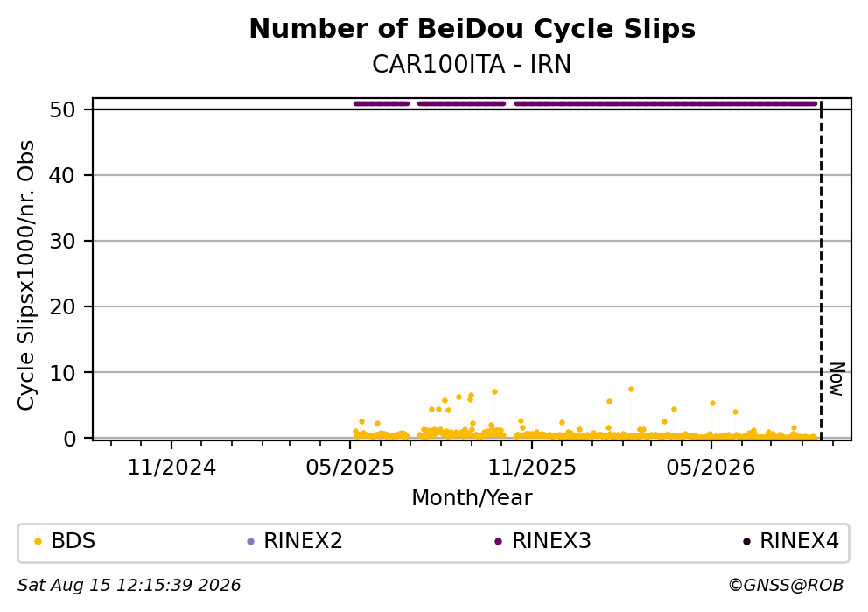Viewport: 868px width, 612px height.
Task: Select the BDS legend label
Action: pos(73,541)
